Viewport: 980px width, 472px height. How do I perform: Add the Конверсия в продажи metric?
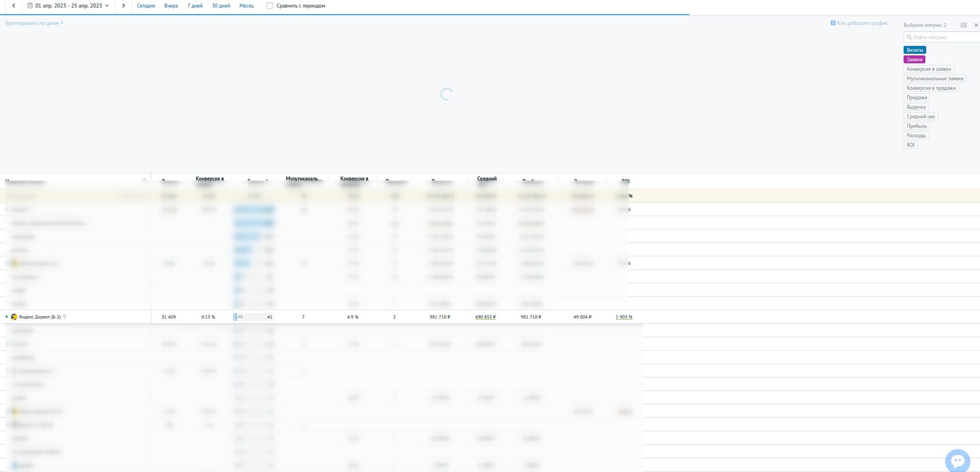point(931,88)
